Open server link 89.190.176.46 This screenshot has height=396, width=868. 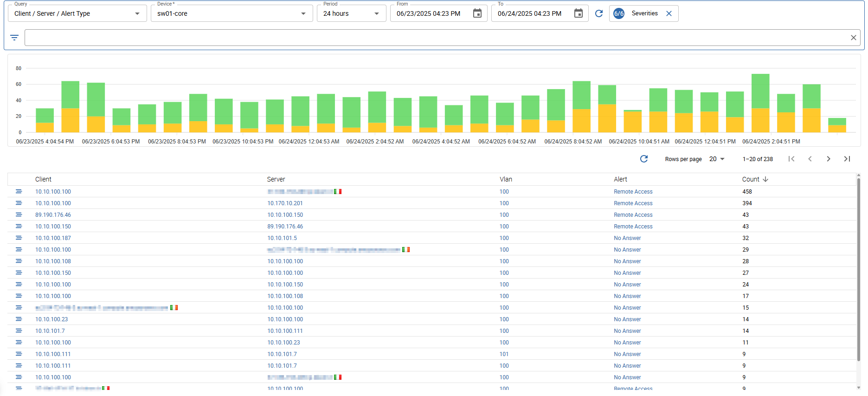pos(285,227)
